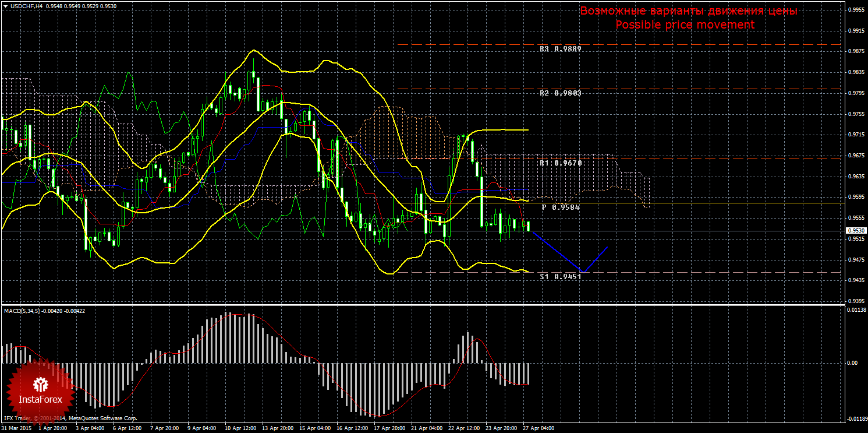This screenshot has height=433, width=868.
Task: Click the current price tag 0.9530
Action: pos(855,231)
